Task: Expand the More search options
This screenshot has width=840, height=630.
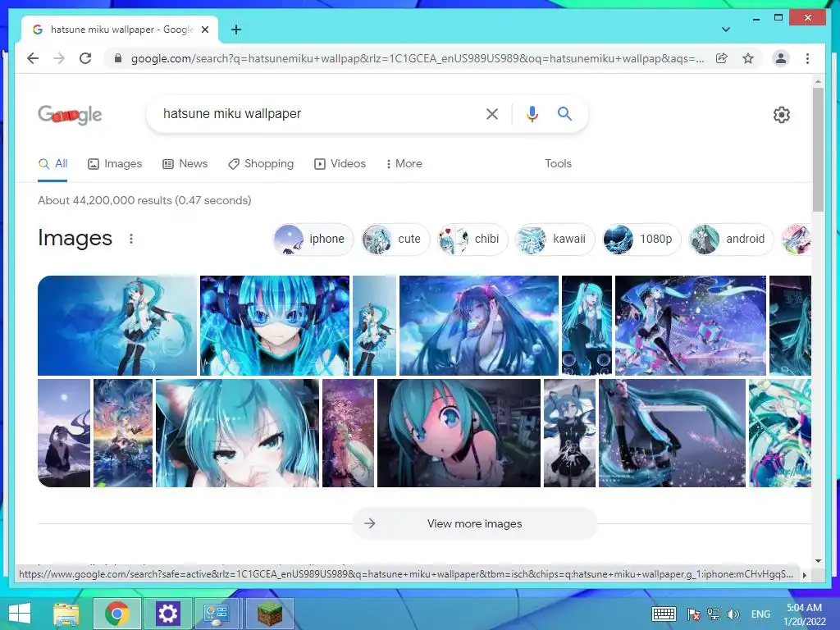Action: click(404, 163)
